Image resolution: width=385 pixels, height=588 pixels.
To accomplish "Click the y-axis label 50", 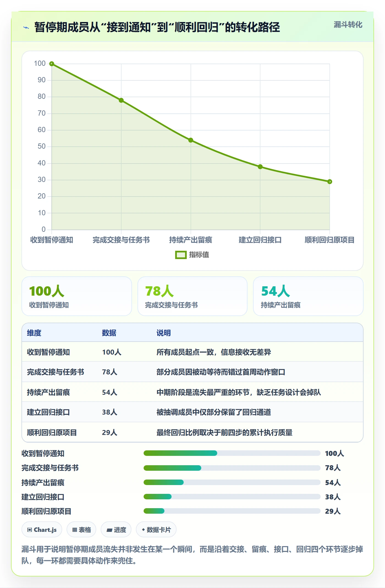I will coord(42,146).
